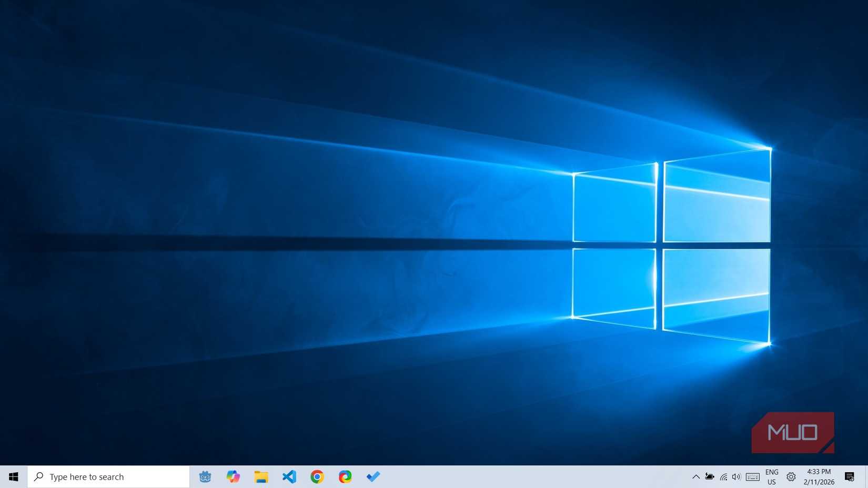Viewport: 868px width, 488px height.
Task: Click the 'Type here to search' box
Action: coord(108,476)
